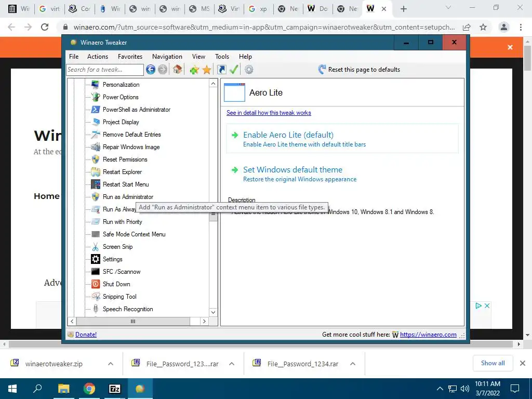Viewport: 532px width, 399px height.
Task: Bookmark this page with the star icon
Action: [483, 27]
